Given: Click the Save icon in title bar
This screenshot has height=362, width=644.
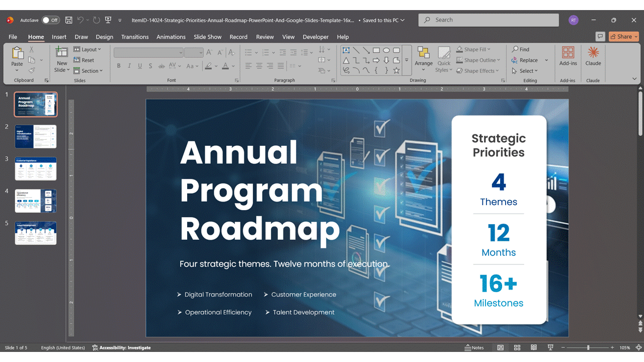Looking at the screenshot, I should 68,20.
